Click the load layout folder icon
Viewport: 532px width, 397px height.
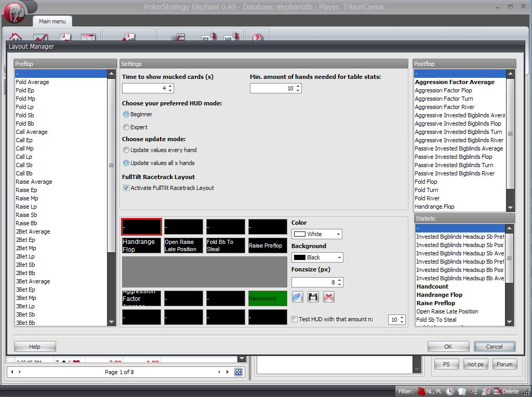[x=298, y=297]
